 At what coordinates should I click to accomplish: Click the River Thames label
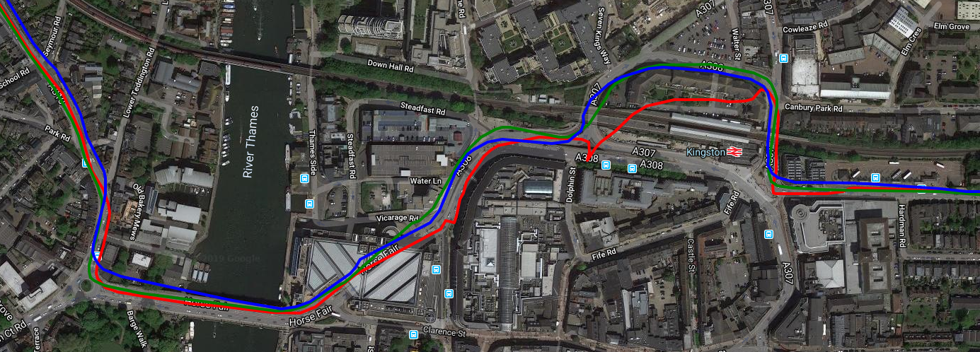click(248, 142)
